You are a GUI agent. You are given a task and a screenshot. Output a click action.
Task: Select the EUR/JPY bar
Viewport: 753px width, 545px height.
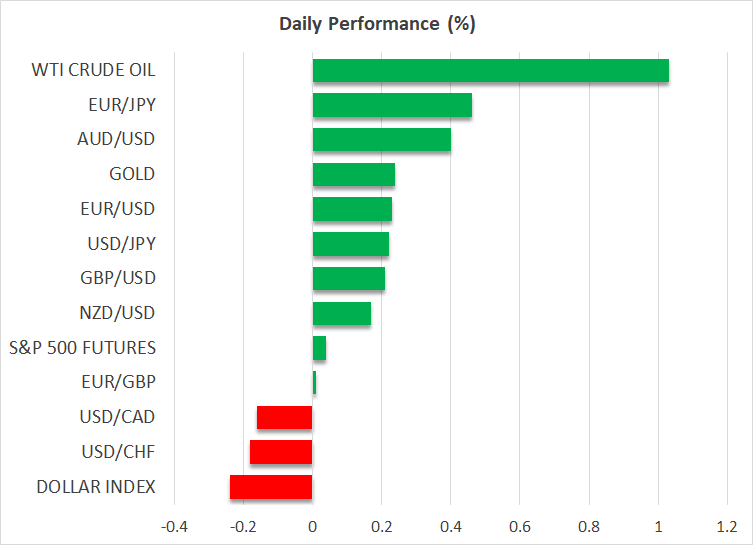pos(392,105)
